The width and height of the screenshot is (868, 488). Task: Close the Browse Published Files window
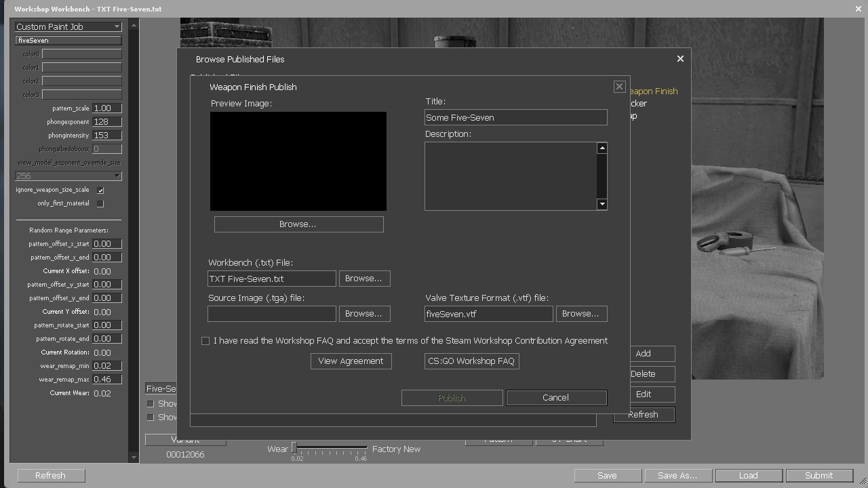point(680,59)
